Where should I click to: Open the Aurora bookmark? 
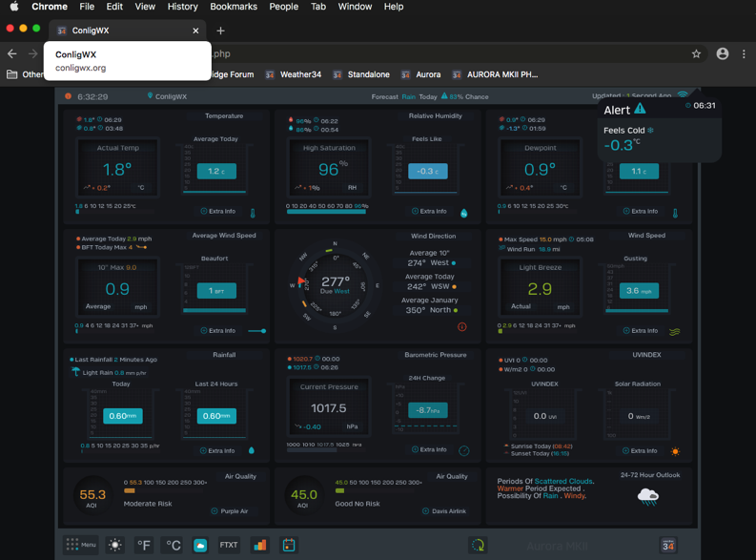421,74
